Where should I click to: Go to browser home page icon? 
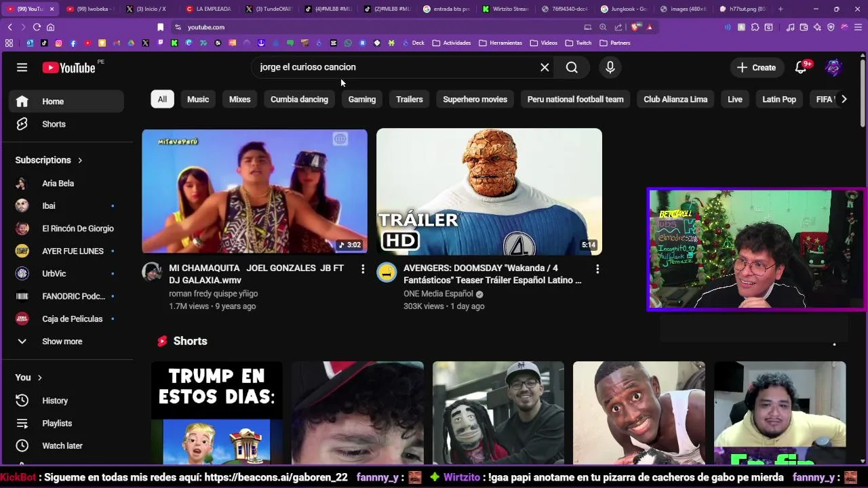(50, 27)
